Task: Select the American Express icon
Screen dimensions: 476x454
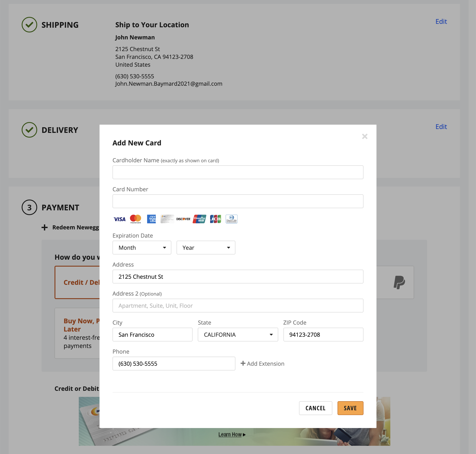Action: (151, 219)
